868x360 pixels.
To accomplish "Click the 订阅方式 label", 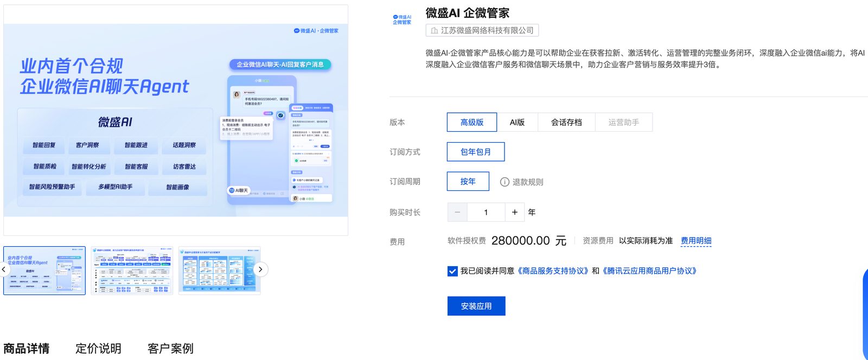I will point(405,152).
